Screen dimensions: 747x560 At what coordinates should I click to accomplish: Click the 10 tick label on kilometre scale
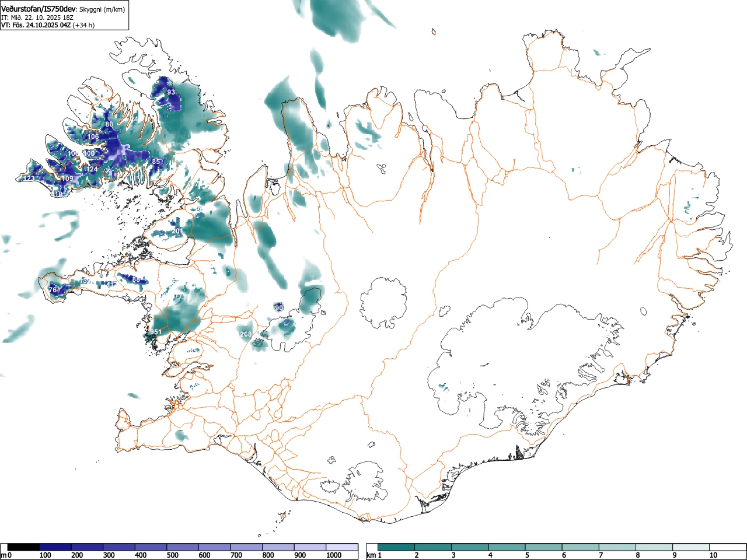713,555
